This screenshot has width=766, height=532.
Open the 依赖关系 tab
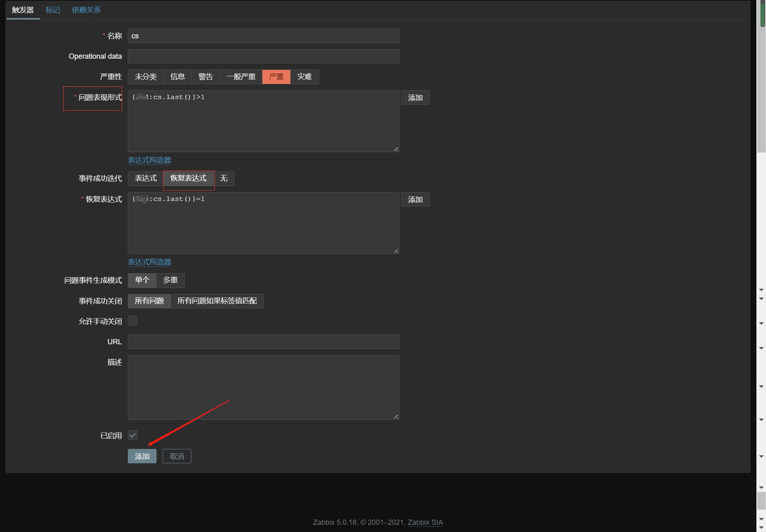tap(86, 10)
